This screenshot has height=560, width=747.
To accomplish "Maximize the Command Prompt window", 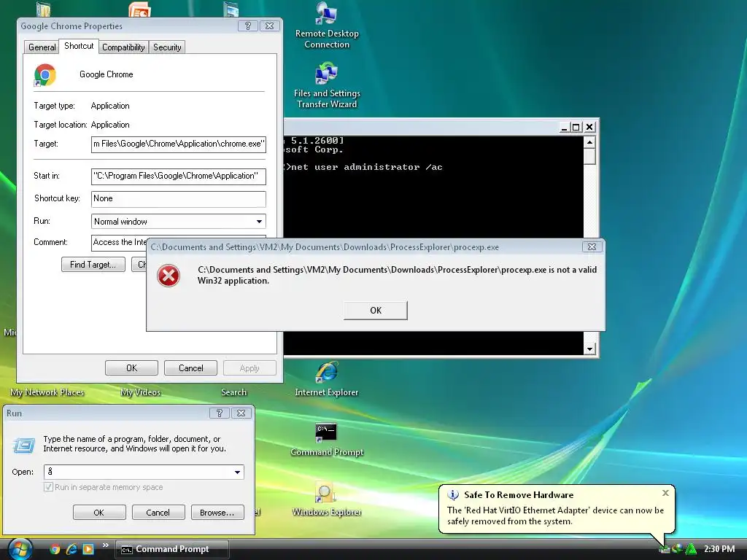I will (576, 127).
